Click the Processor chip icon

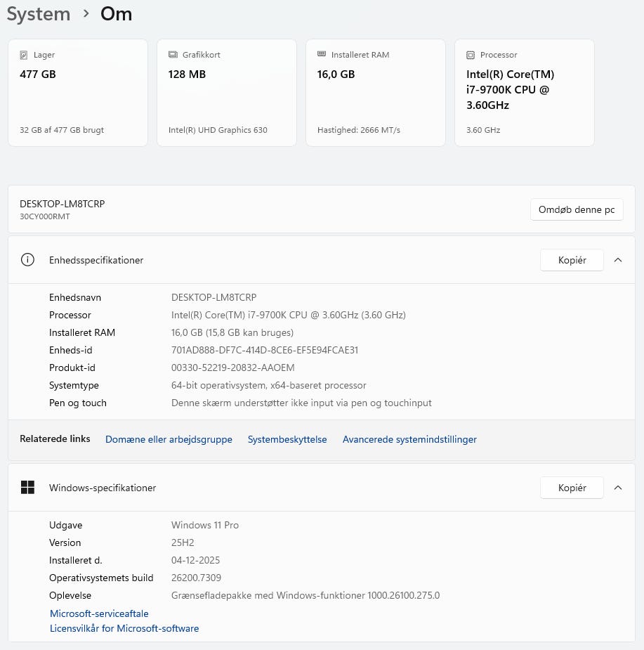click(471, 55)
